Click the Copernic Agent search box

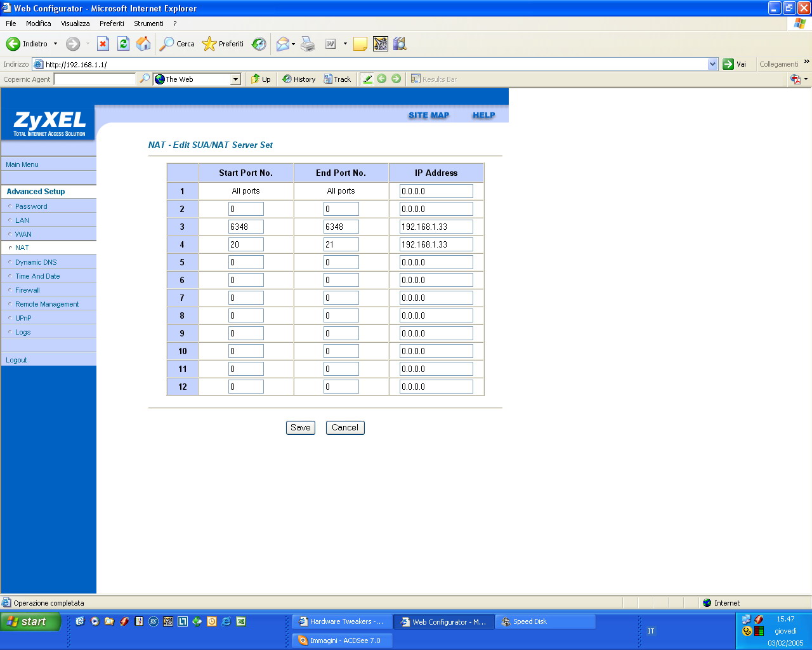[x=95, y=79]
